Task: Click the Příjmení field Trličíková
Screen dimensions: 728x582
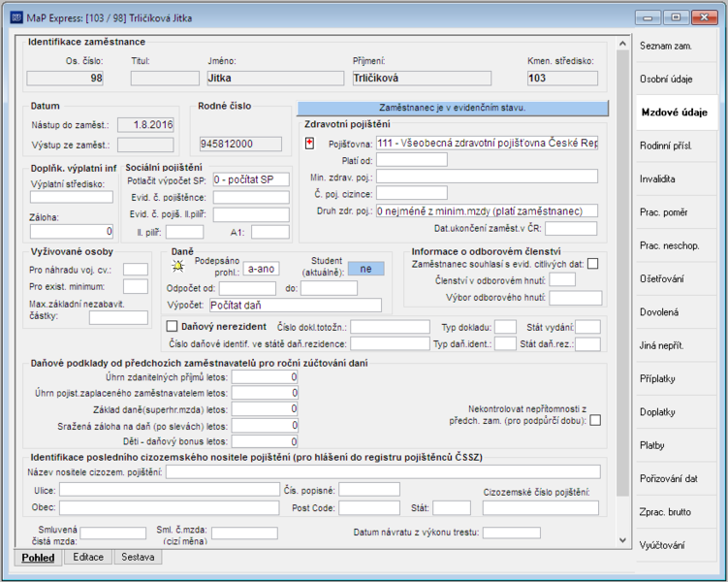Action: 422,78
